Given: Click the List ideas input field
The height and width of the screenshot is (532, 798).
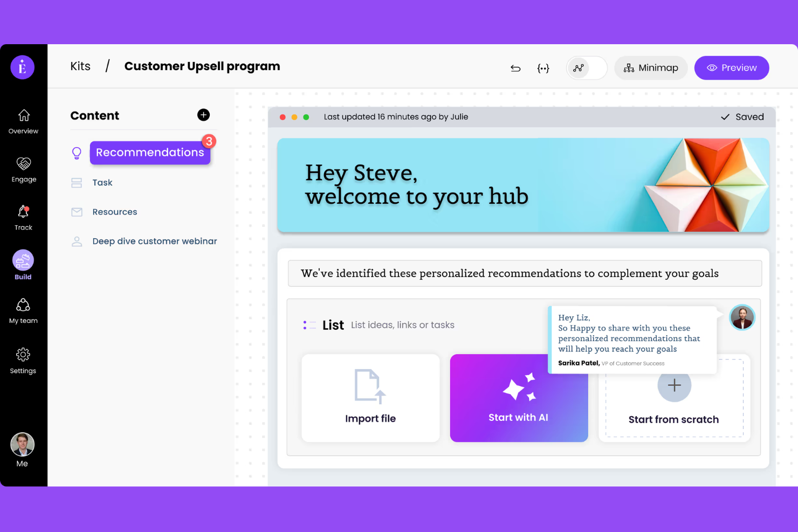Looking at the screenshot, I should (x=402, y=324).
